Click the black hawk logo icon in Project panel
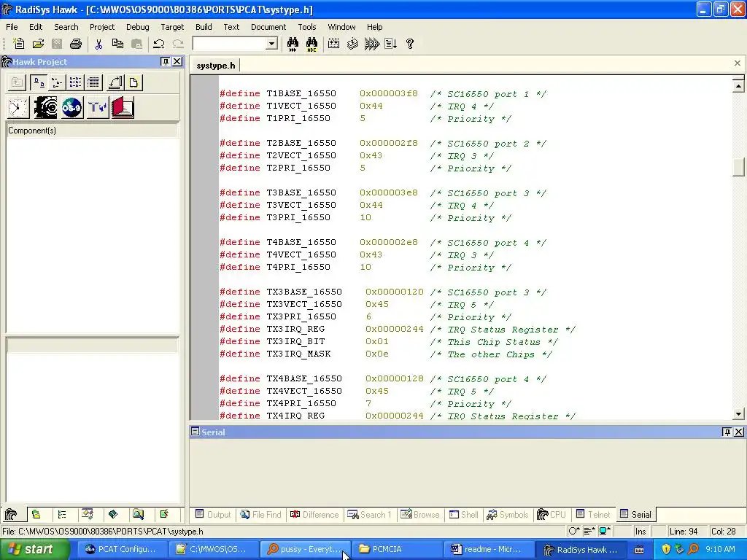This screenshot has height=560, width=747. 45,107
